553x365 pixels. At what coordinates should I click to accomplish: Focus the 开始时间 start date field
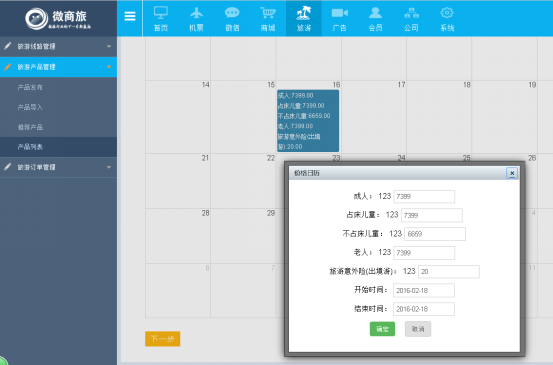[x=424, y=291]
